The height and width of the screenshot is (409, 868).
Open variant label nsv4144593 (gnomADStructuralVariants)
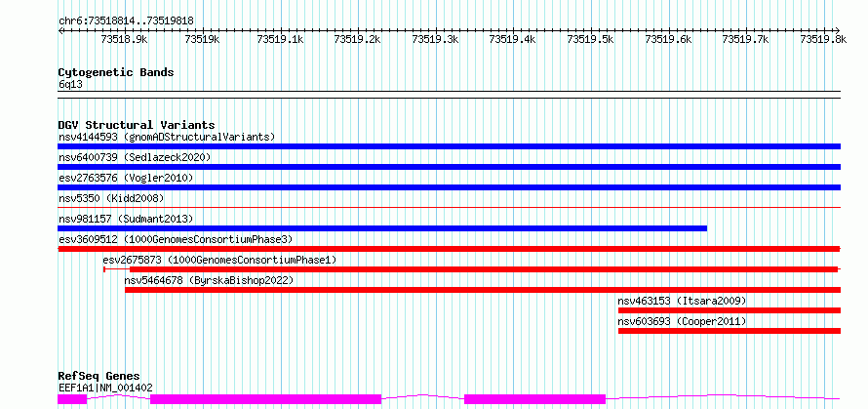point(167,137)
